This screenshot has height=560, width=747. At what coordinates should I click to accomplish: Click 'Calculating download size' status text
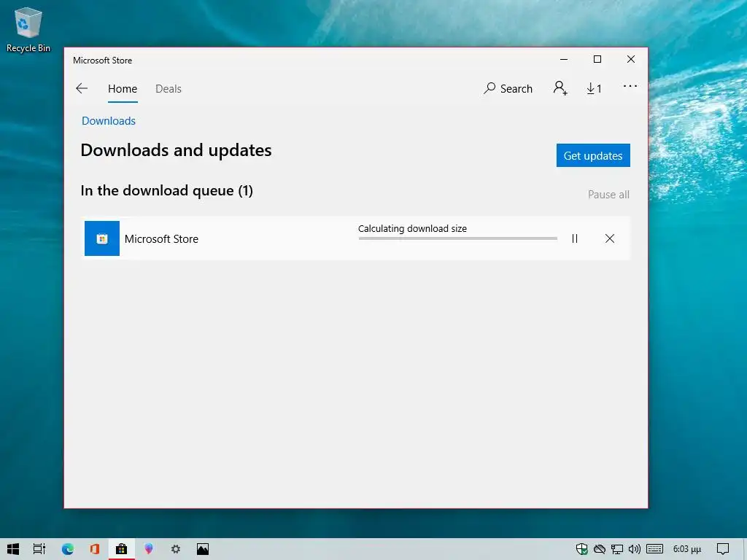(413, 228)
